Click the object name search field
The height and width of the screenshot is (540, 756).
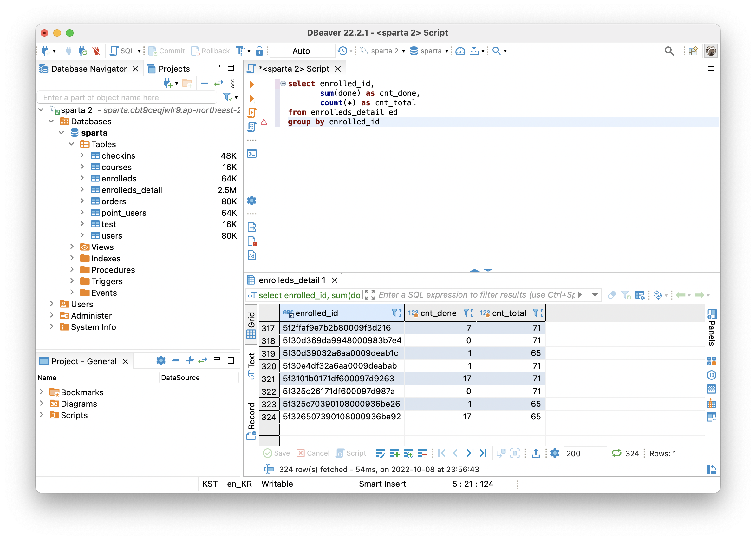tap(127, 97)
